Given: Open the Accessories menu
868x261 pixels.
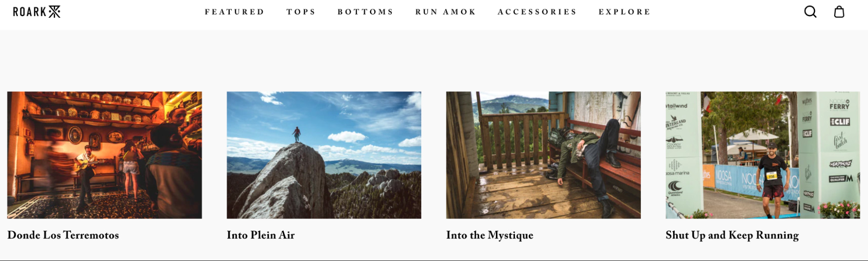Looking at the screenshot, I should click(x=537, y=12).
